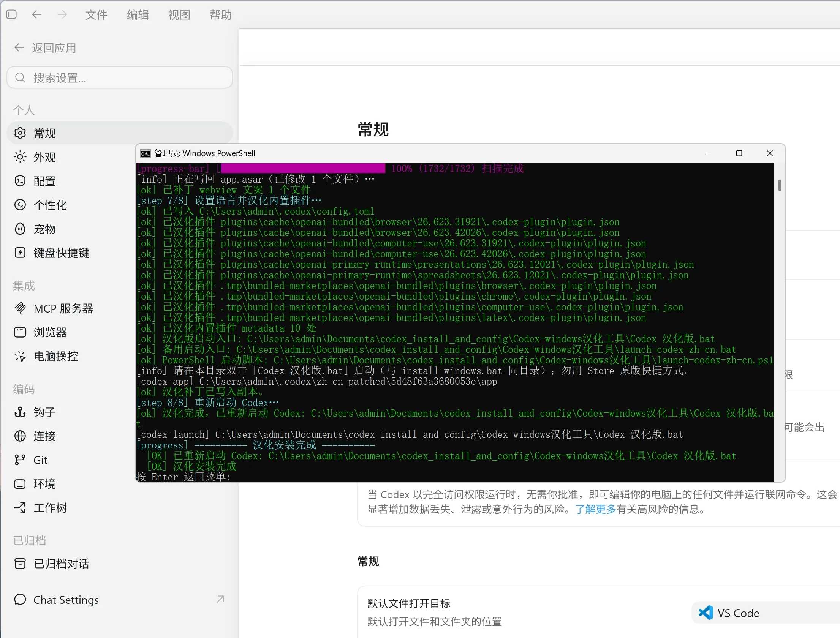Open the 编辑 menu
Image resolution: width=840 pixels, height=638 pixels.
click(138, 15)
